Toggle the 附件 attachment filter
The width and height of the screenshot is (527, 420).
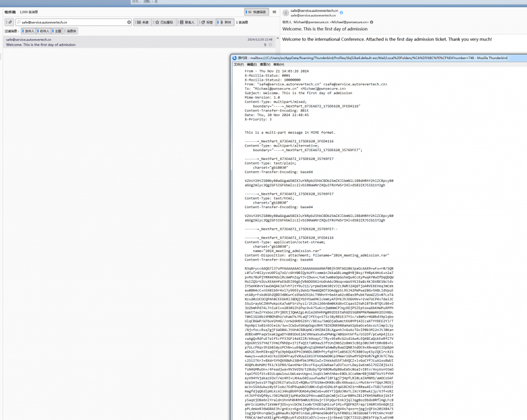click(x=225, y=22)
